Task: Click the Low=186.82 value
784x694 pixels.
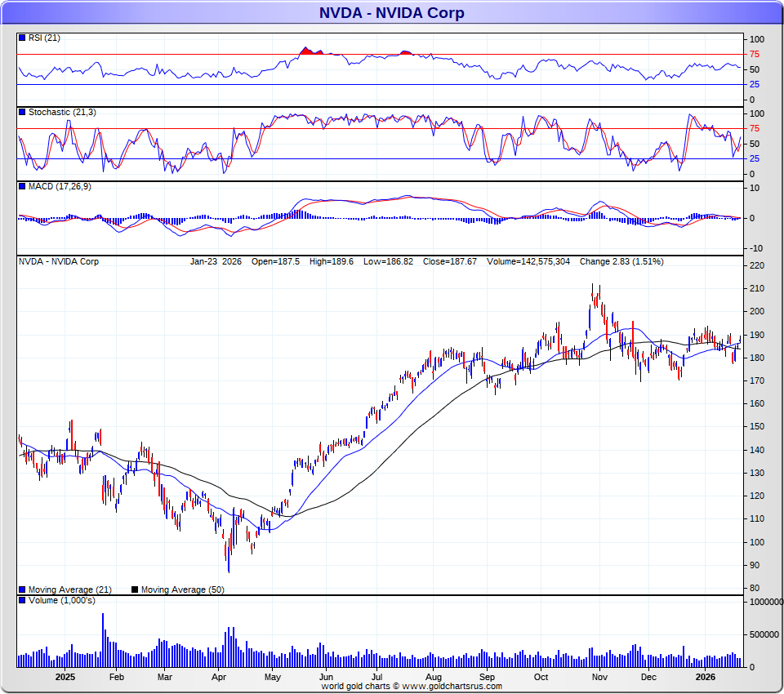Action: pyautogui.click(x=388, y=261)
